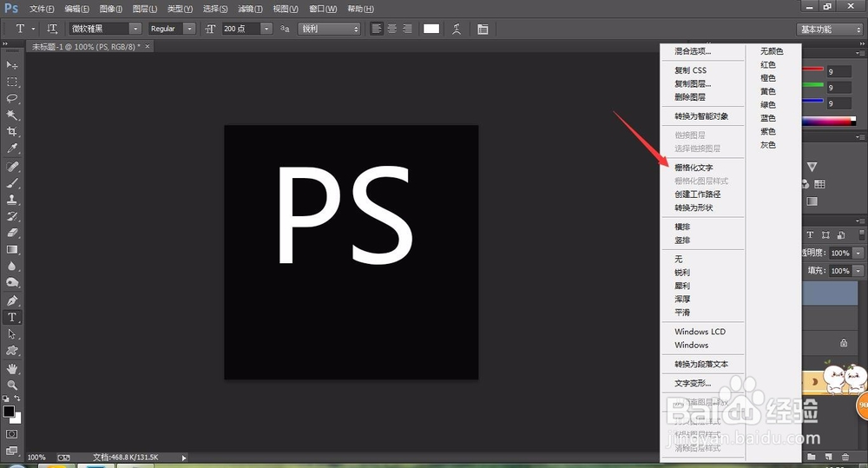Open the tool preset picker arrow
868x468 pixels.
point(33,29)
